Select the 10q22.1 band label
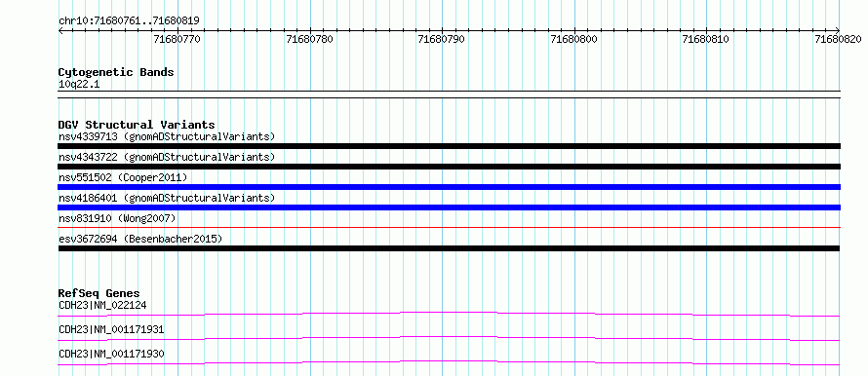 point(79,85)
